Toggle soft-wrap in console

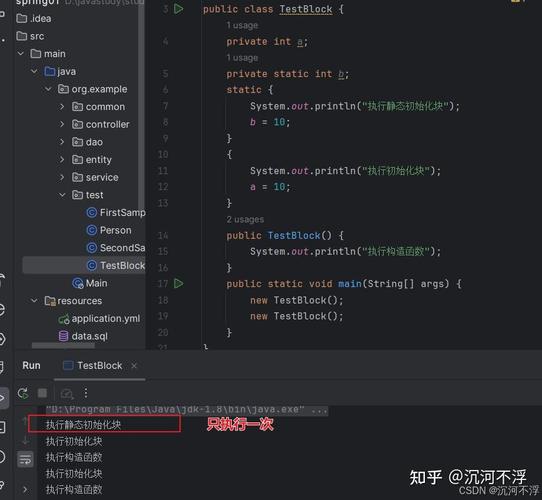25,460
